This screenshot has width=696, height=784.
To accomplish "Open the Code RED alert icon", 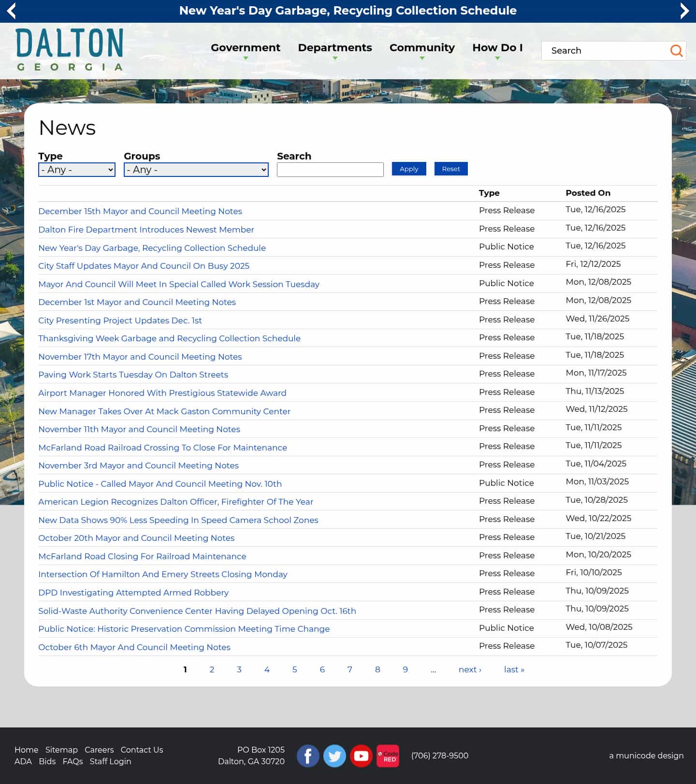I will 388,755.
